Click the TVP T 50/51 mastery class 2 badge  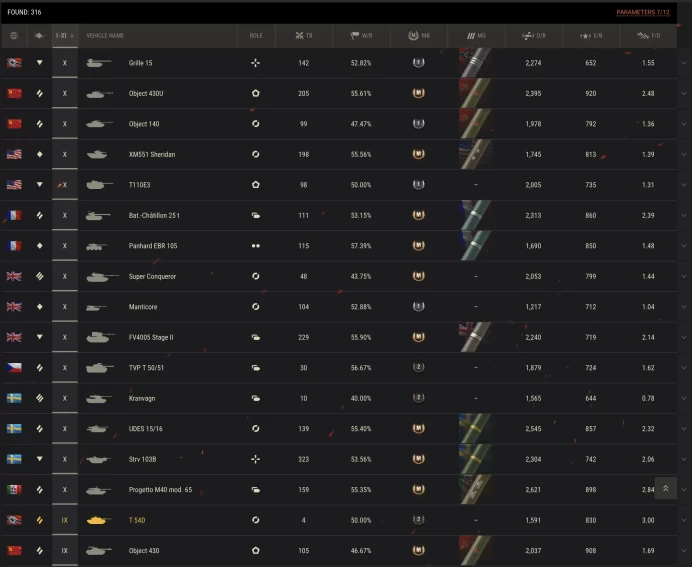tap(418, 367)
